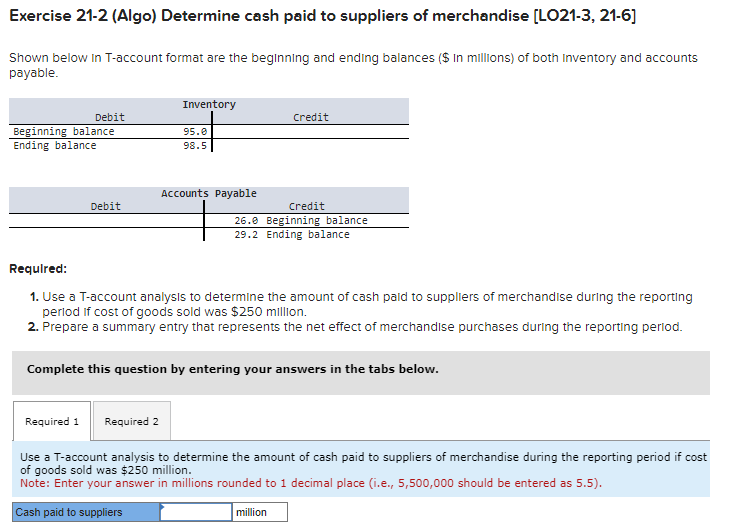Click 'Ending balance' label in Accounts Payable
736x530 pixels.
308,234
